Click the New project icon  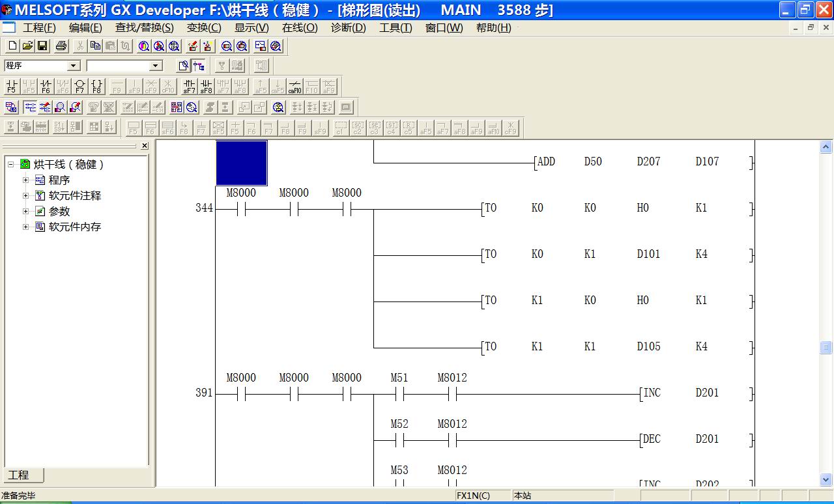point(12,46)
